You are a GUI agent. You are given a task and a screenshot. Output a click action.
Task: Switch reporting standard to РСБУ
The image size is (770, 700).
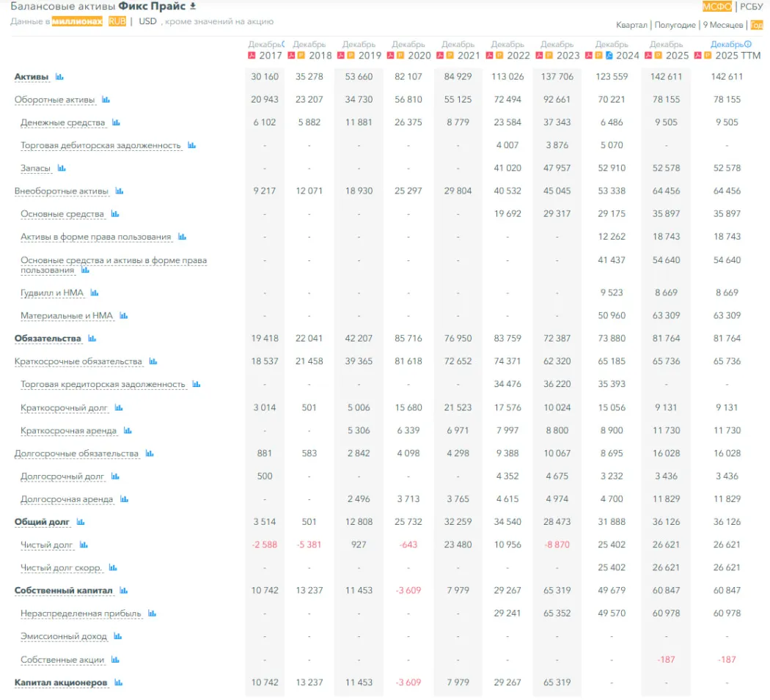751,7
